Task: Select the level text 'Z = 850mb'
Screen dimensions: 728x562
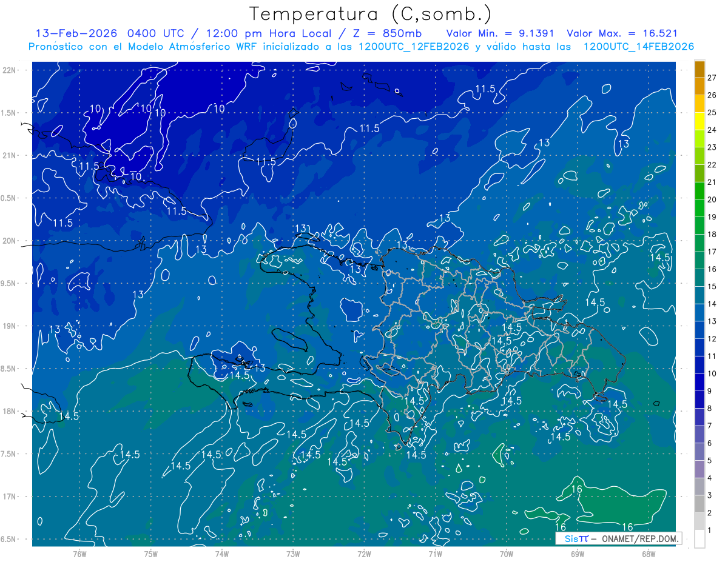Action: tap(387, 33)
